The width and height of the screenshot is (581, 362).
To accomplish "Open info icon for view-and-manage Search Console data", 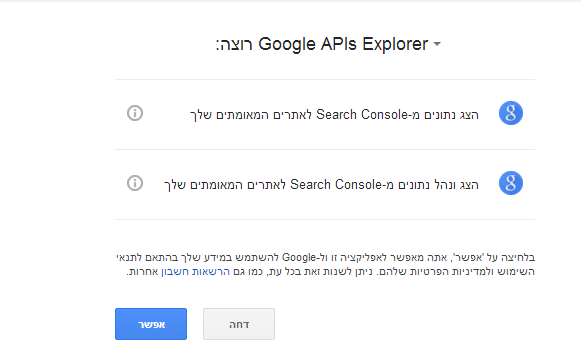I will (x=135, y=183).
